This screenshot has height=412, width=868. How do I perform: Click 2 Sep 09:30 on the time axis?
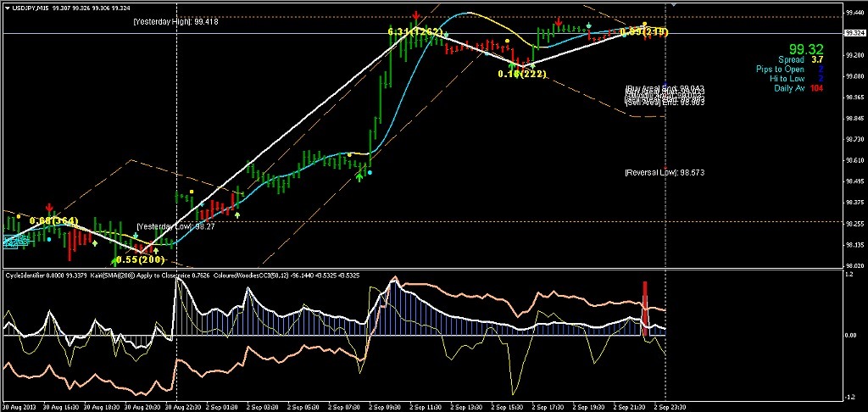383,407
